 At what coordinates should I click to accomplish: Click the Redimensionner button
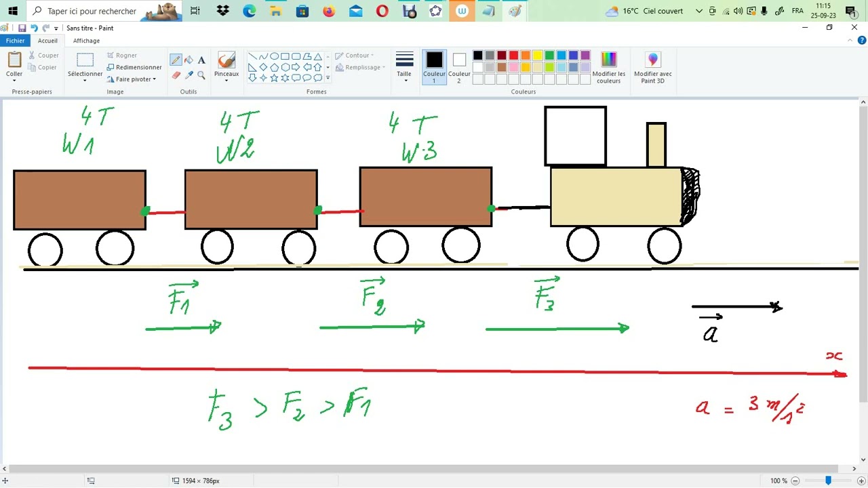(134, 67)
